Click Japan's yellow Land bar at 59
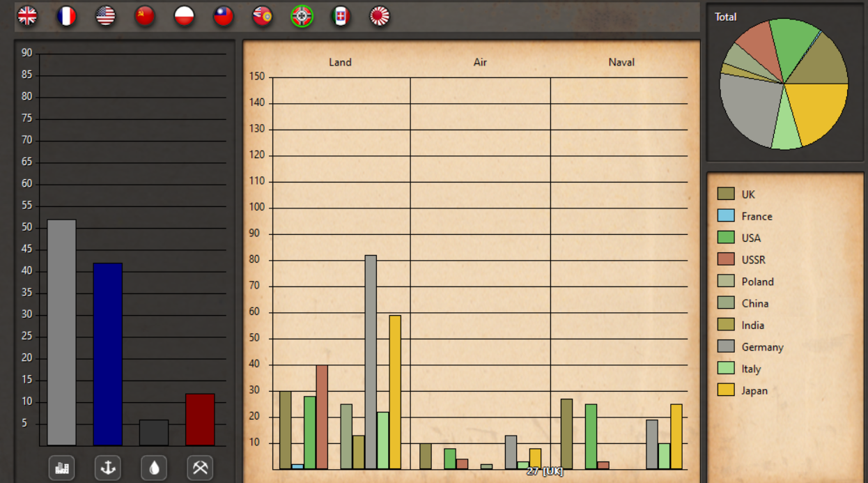This screenshot has width=868, height=483. (395, 392)
